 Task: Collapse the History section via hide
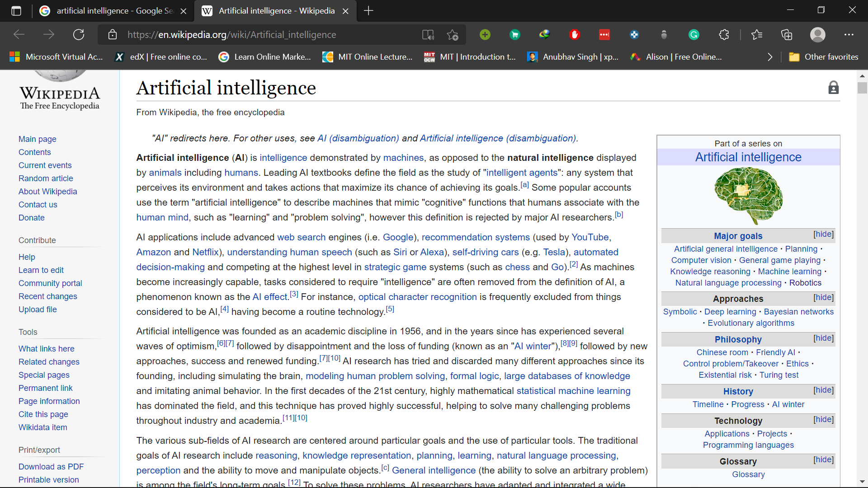tap(823, 390)
